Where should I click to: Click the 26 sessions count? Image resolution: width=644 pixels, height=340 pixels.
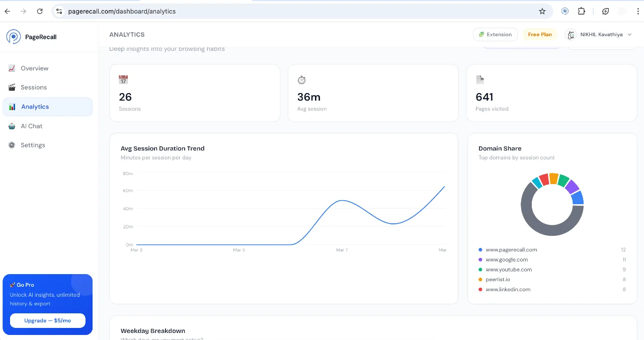click(x=125, y=97)
